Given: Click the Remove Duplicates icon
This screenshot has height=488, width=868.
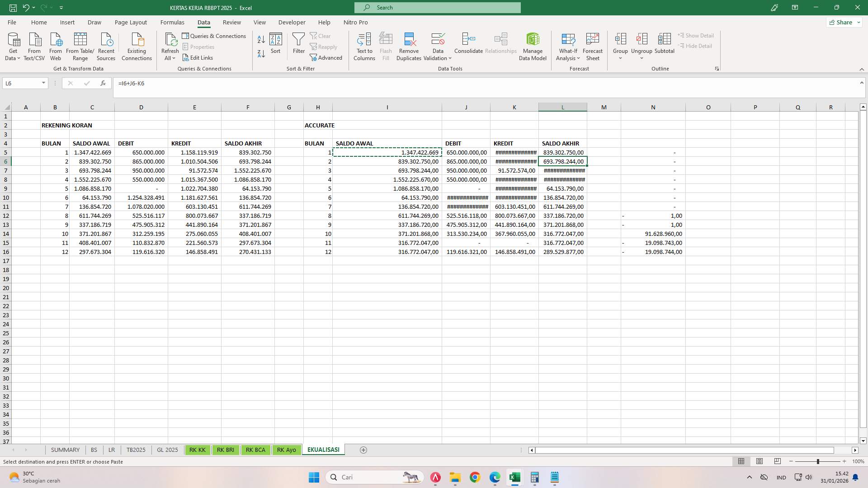Looking at the screenshot, I should tap(409, 45).
